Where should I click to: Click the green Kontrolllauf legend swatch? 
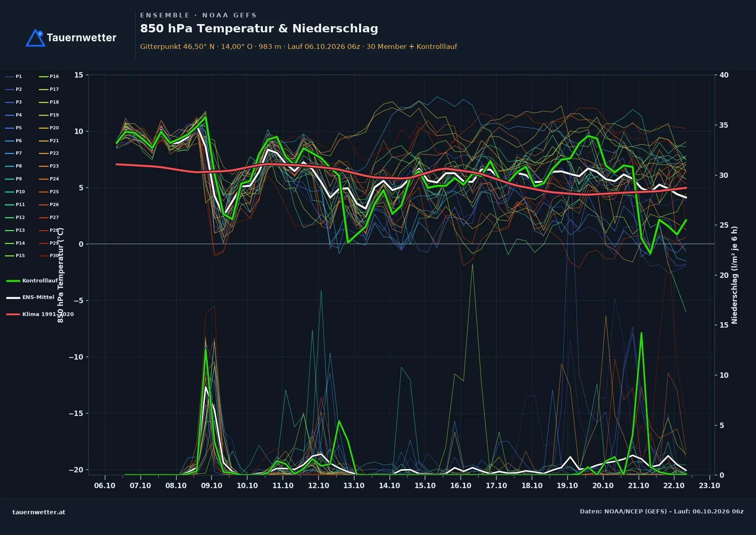coord(13,281)
